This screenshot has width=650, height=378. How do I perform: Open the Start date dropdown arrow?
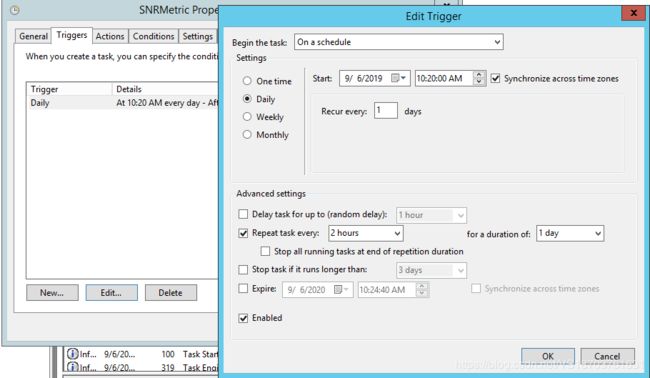[404, 78]
